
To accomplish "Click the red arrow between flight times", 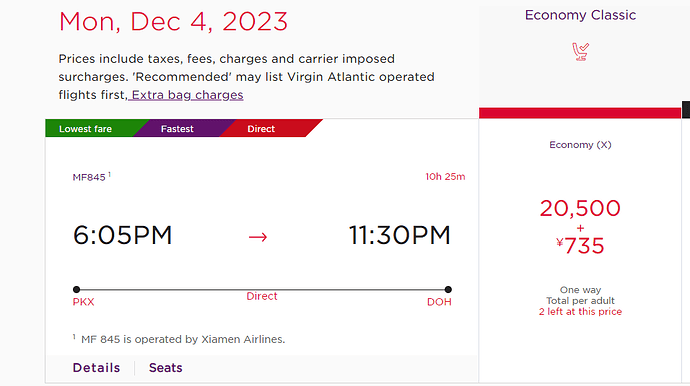I will (258, 237).
